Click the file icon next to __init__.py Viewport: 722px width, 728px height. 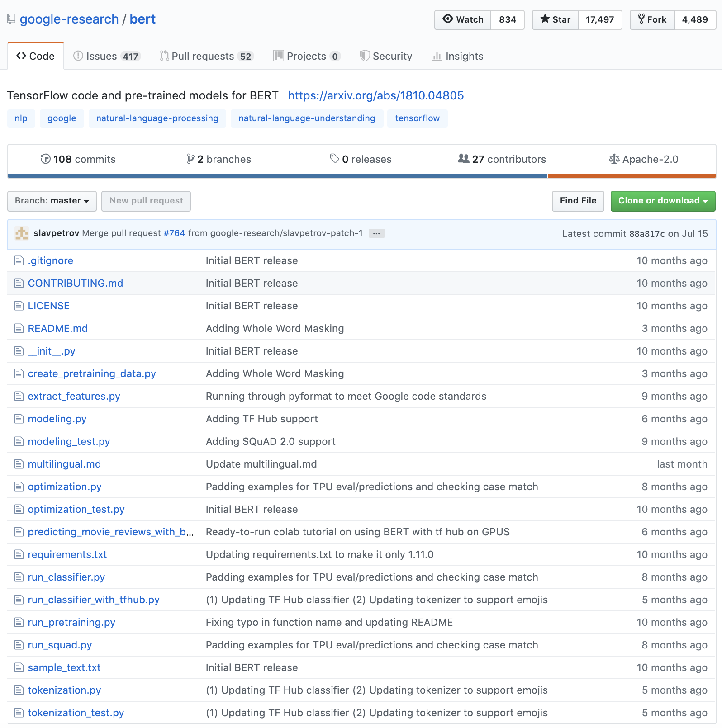coord(19,351)
